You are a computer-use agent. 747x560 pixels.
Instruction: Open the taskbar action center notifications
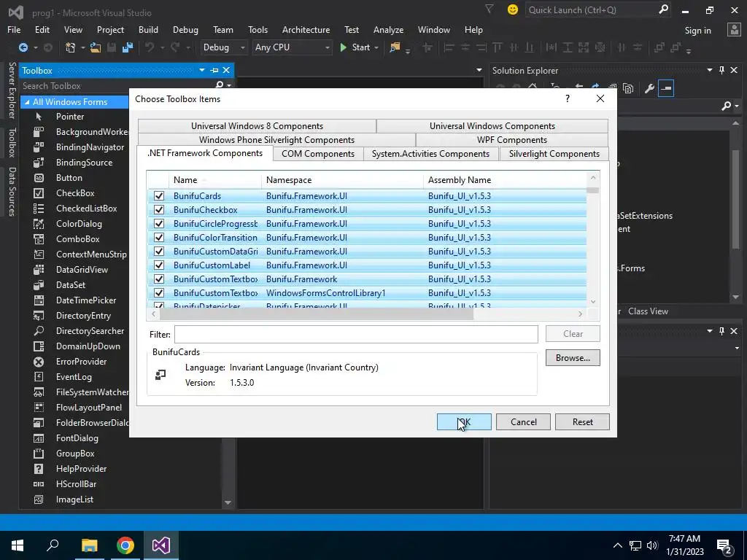point(724,545)
